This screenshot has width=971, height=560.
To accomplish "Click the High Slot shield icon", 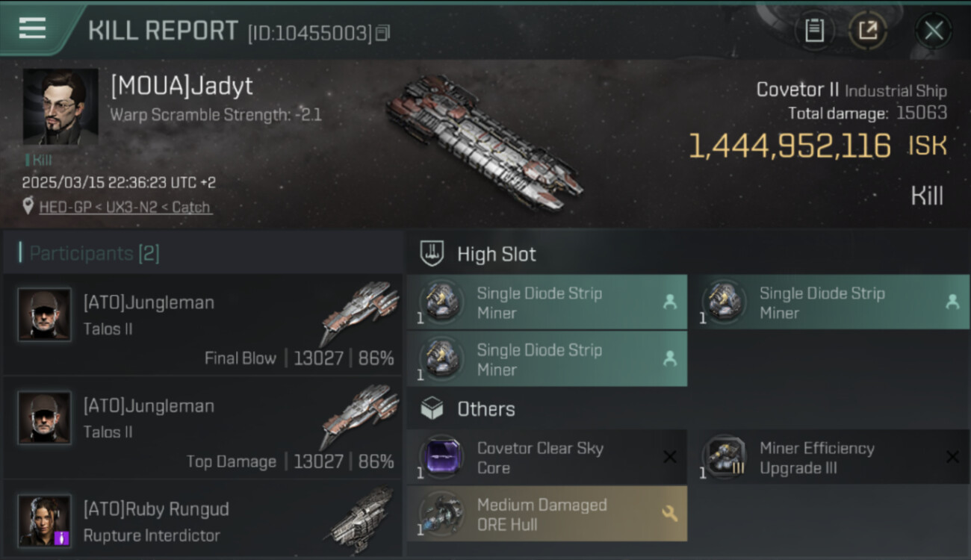I will tap(432, 254).
